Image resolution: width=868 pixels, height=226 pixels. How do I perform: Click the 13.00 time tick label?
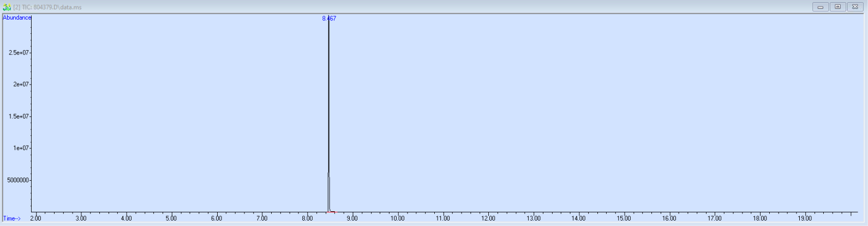pyautogui.click(x=534, y=218)
